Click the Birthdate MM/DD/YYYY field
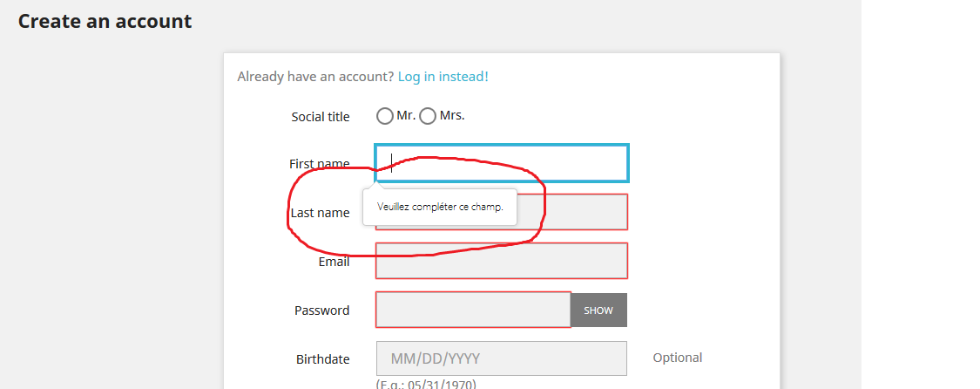This screenshot has height=389, width=980. [501, 358]
